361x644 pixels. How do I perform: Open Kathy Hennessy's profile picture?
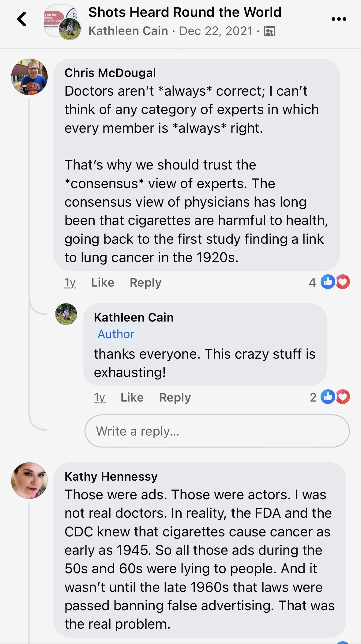[x=29, y=480]
